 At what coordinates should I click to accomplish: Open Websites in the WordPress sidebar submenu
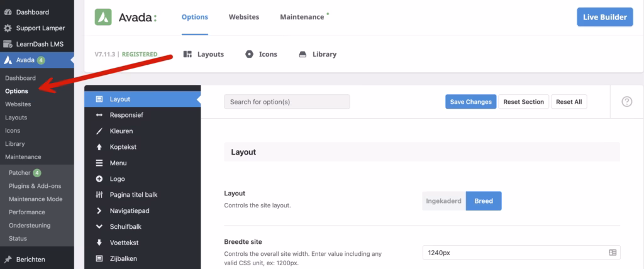click(18, 104)
